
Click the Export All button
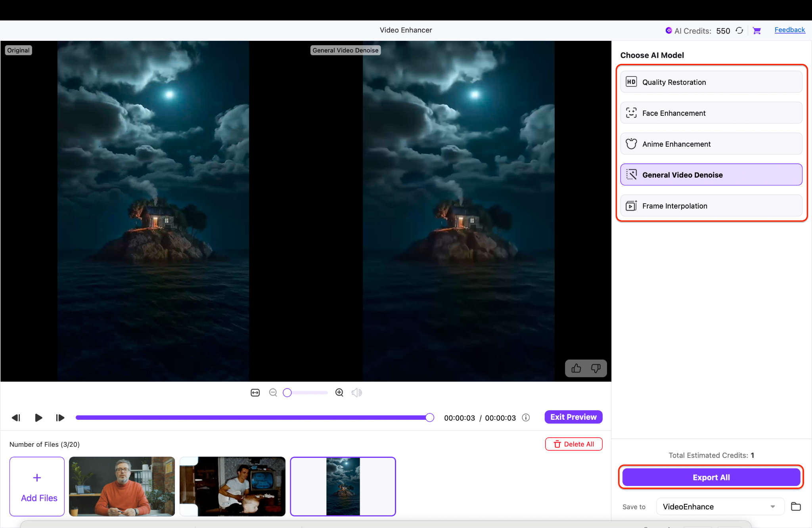(x=711, y=477)
